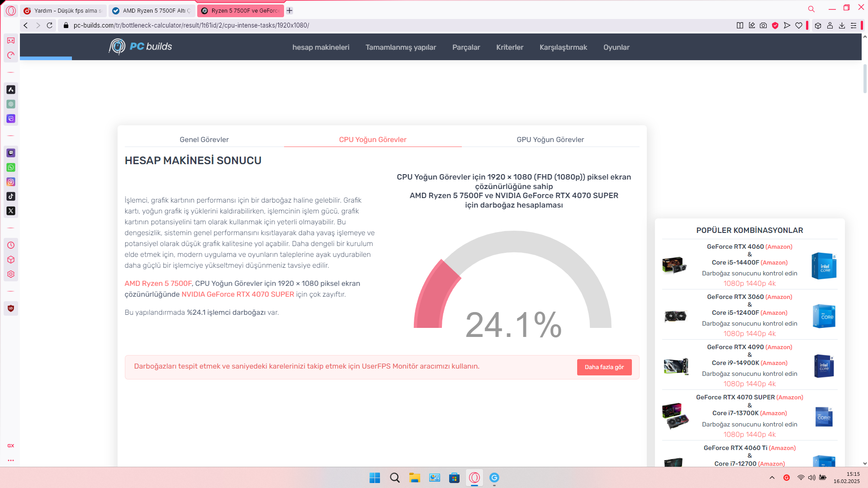
Task: Open Settings from the sidebar gear icon
Action: point(11,274)
